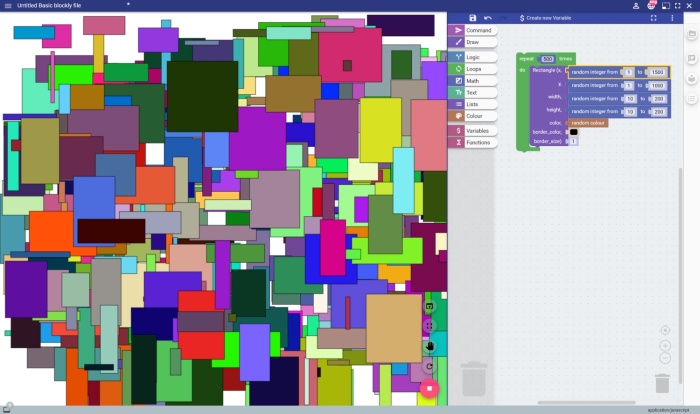Edit the y maximum value 1000
700x414 pixels.
[x=657, y=85]
